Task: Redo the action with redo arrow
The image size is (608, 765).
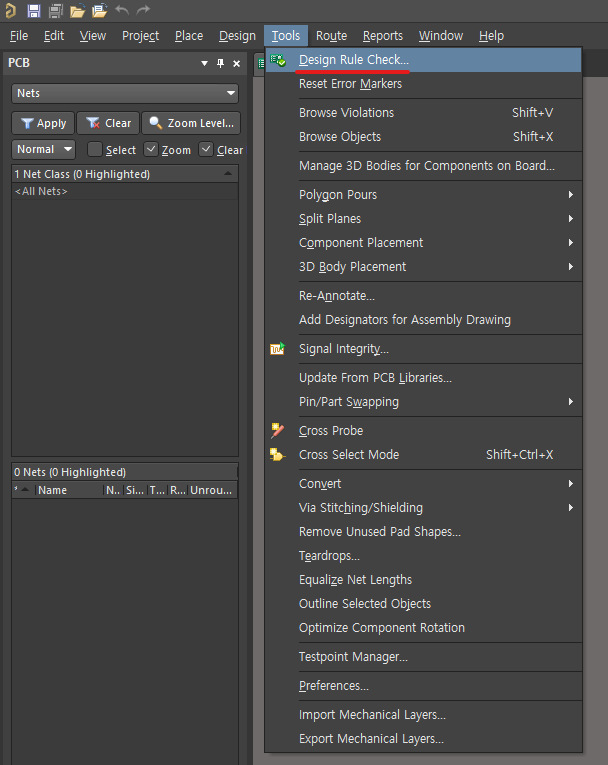Action: click(143, 10)
